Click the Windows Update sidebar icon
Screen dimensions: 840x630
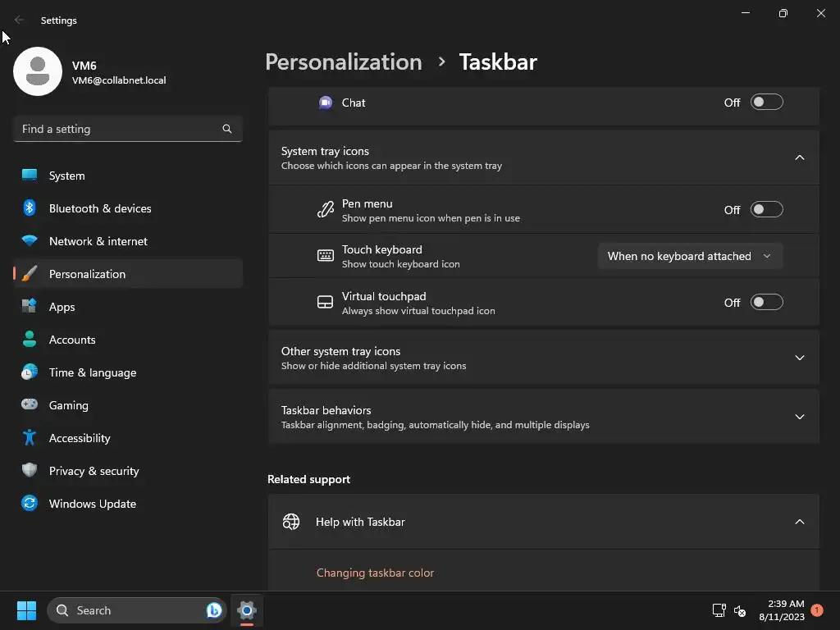pyautogui.click(x=30, y=504)
